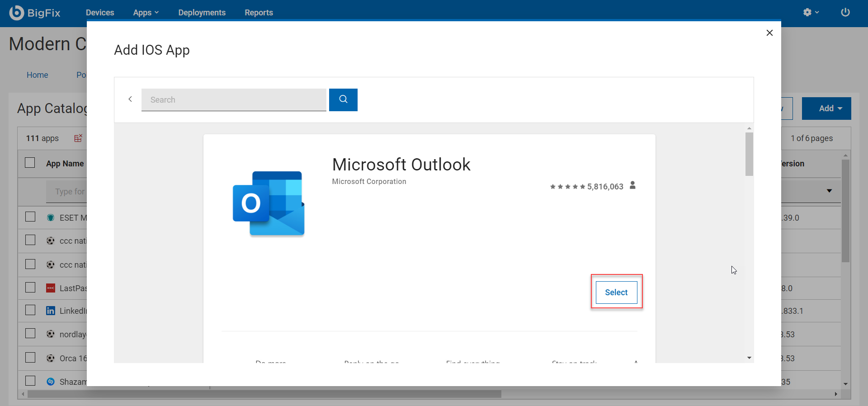The image size is (868, 406).
Task: Click the power logout icon
Action: (x=845, y=12)
